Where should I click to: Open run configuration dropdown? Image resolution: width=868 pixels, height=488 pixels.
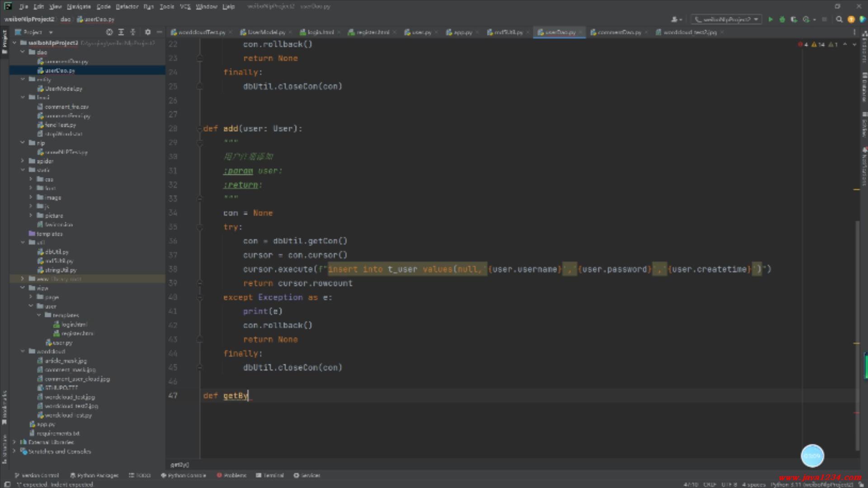pos(726,19)
